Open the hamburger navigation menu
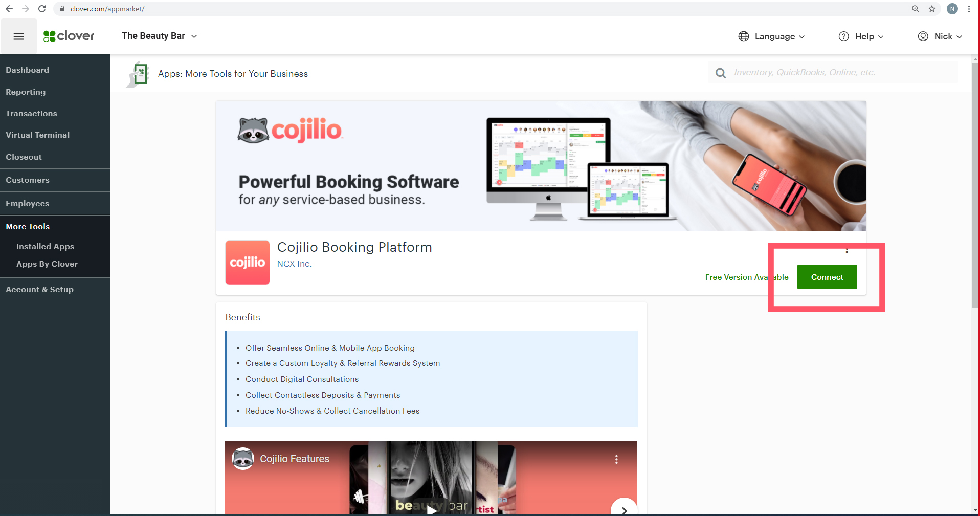 (18, 36)
